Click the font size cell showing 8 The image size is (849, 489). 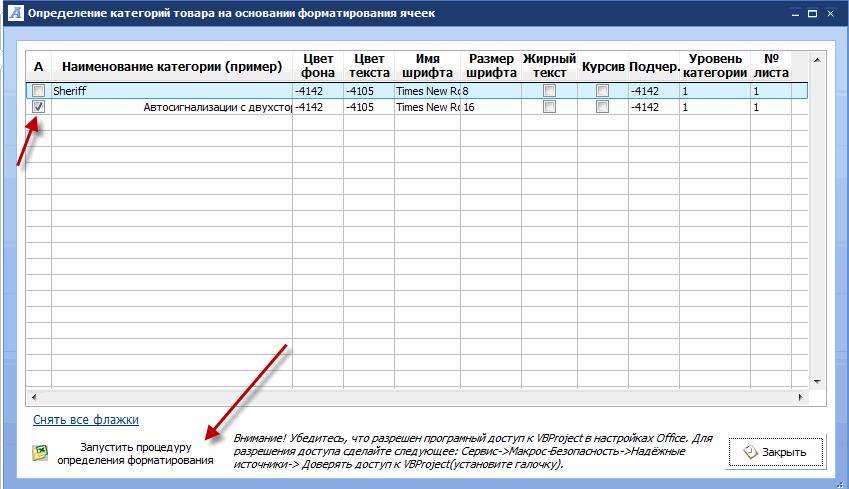coord(491,90)
